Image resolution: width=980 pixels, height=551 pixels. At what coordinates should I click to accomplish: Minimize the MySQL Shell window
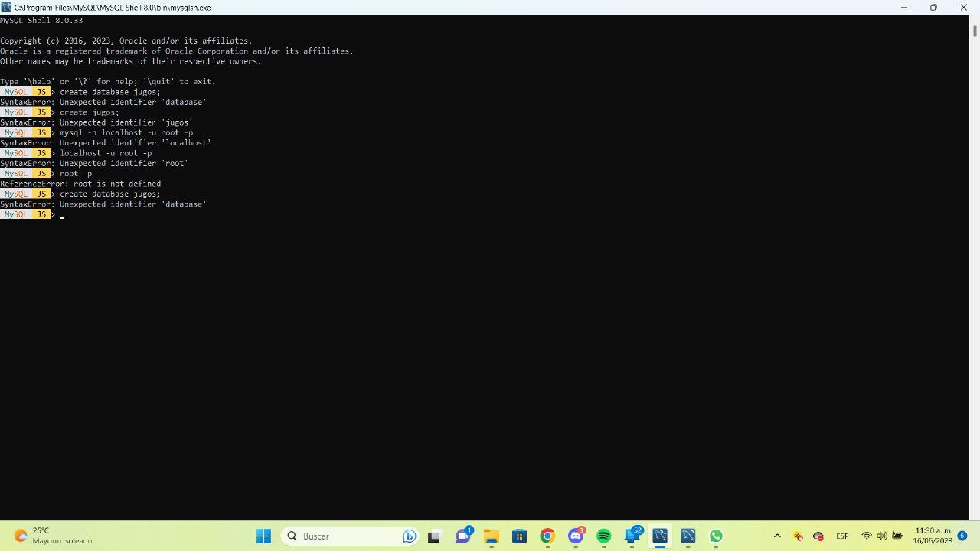904,7
